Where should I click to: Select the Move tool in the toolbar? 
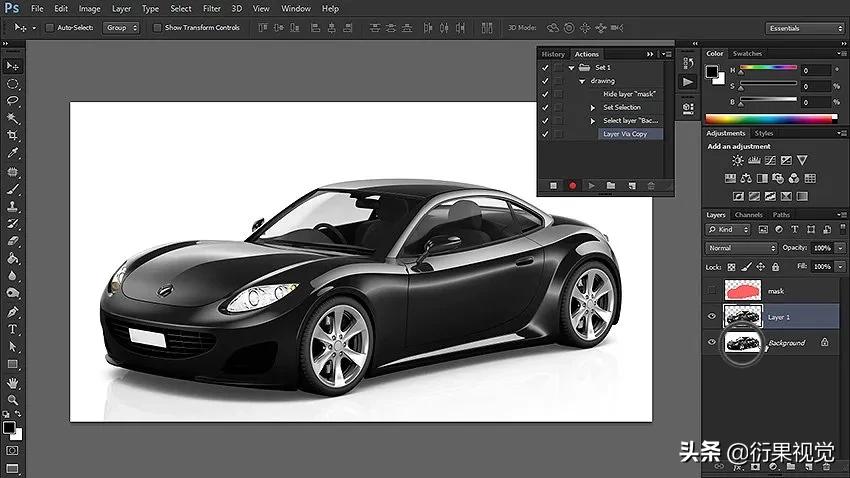[x=13, y=65]
